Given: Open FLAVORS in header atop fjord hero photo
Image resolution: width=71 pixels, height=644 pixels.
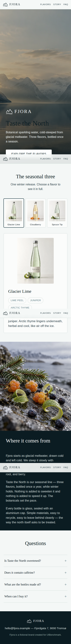Looking at the screenshot, I should pos(45,5).
